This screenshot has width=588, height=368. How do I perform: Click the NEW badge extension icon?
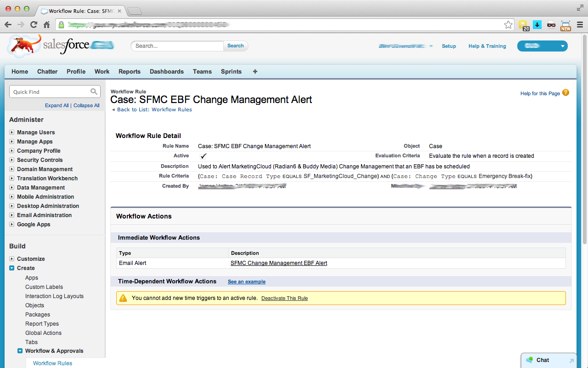pyautogui.click(x=565, y=26)
